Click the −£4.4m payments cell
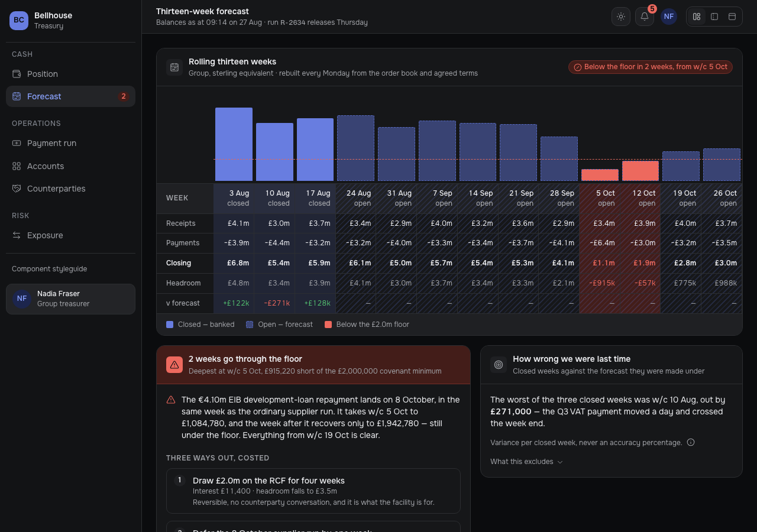Image resolution: width=757 pixels, height=532 pixels. point(274,243)
